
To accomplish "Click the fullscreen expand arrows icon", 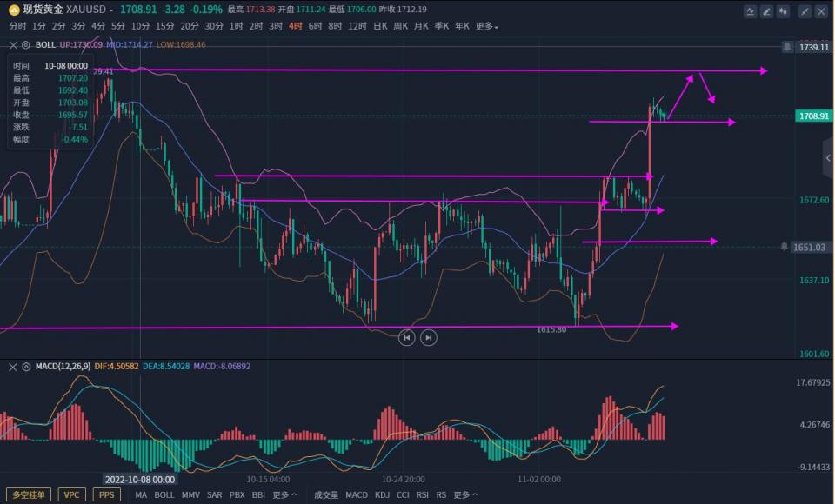I will tap(805, 11).
